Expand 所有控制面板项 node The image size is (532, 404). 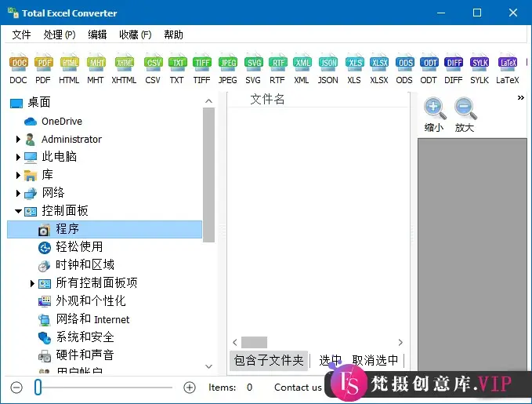pos(32,283)
